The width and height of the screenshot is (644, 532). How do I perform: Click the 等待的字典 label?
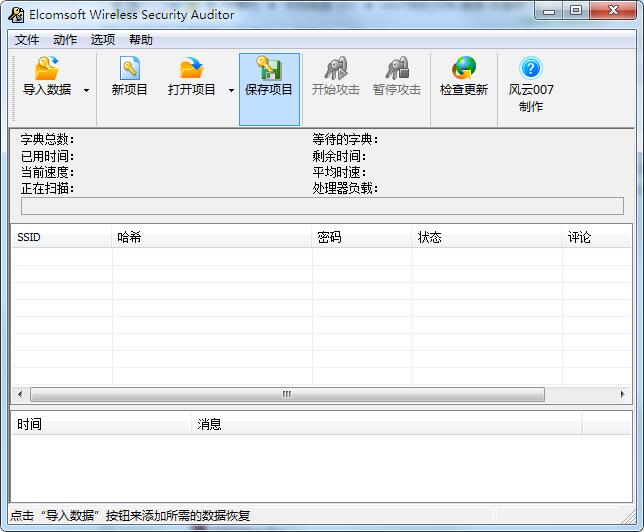point(345,140)
